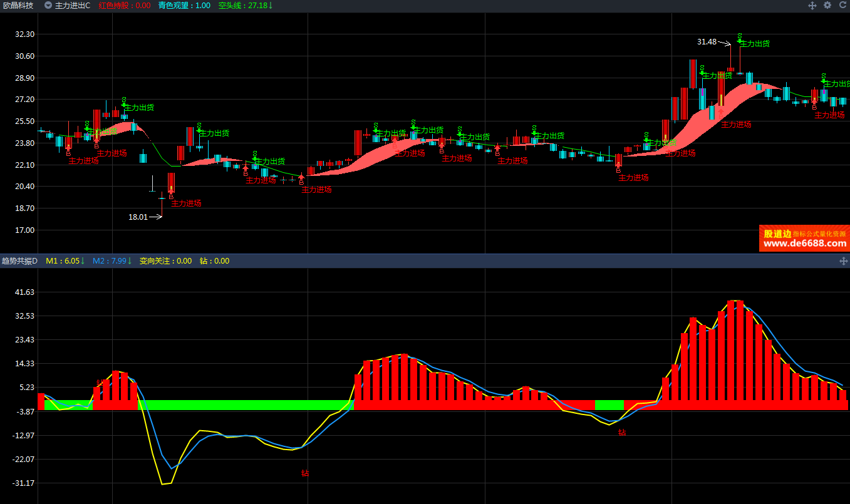Click the 31.48 high price marker
The width and height of the screenshot is (850, 504).
pyautogui.click(x=707, y=42)
